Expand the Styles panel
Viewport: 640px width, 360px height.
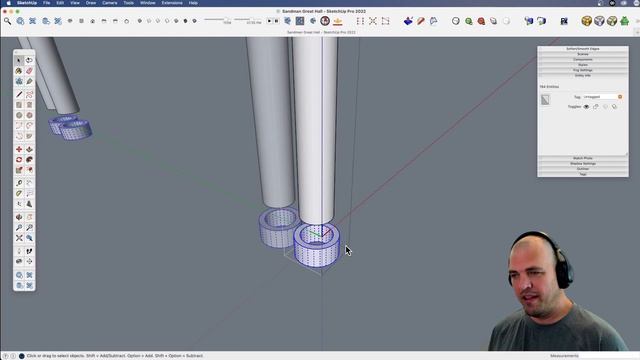(x=583, y=65)
